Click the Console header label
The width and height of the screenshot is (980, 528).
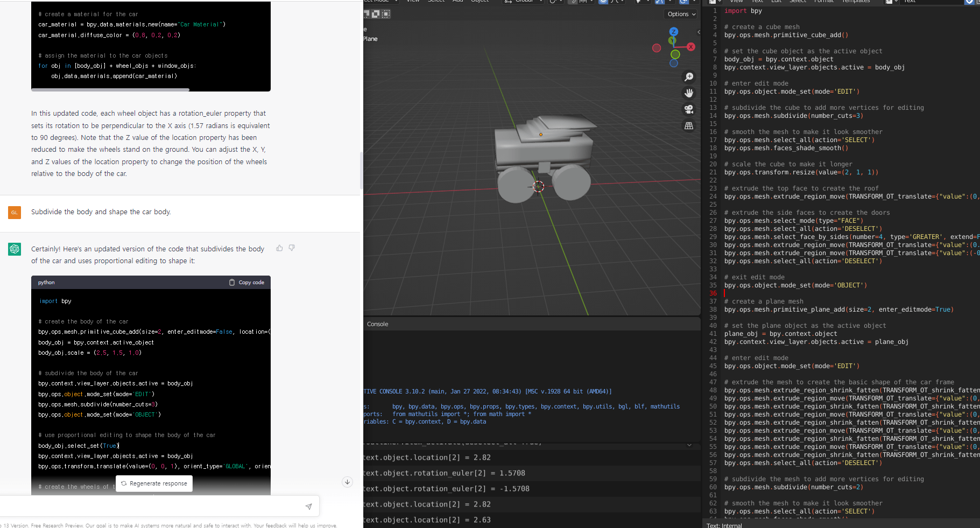tap(377, 324)
